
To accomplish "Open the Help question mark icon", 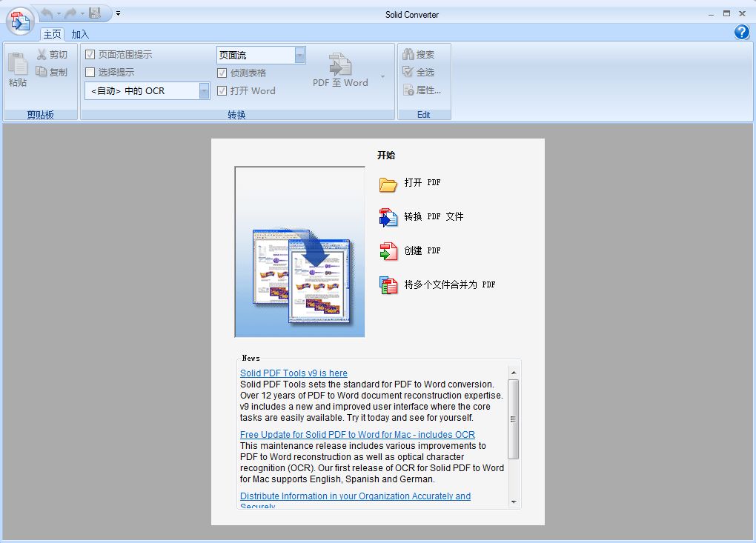I will click(741, 33).
